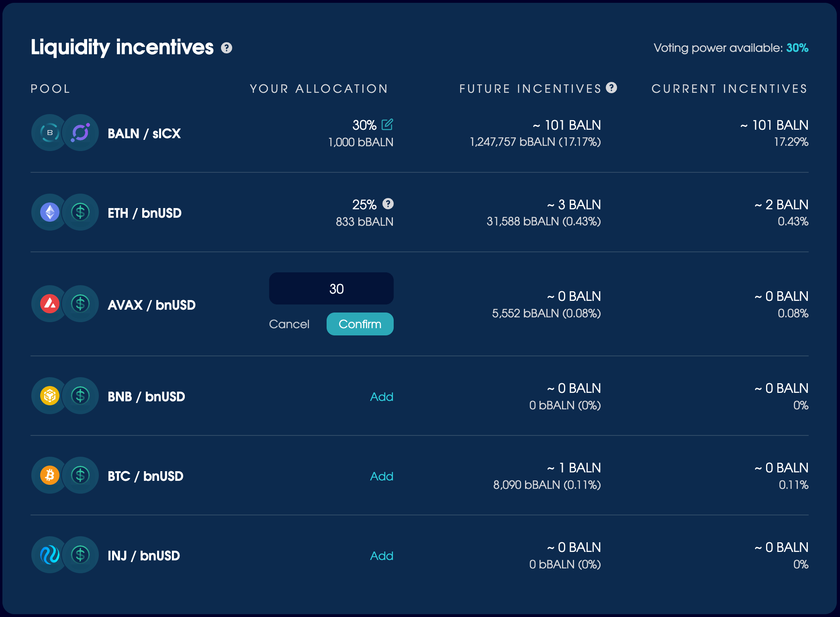Image resolution: width=840 pixels, height=617 pixels.
Task: Focus the AVAX allocation percentage field
Action: (x=331, y=288)
